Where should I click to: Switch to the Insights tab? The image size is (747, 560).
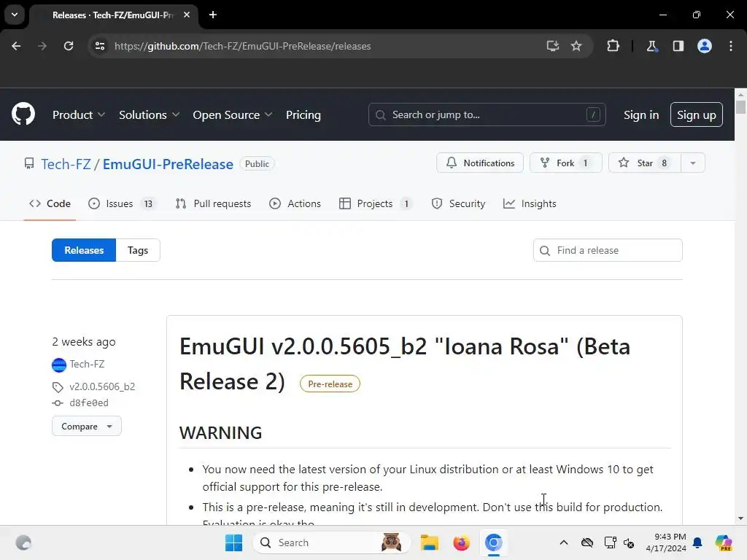pyautogui.click(x=530, y=204)
